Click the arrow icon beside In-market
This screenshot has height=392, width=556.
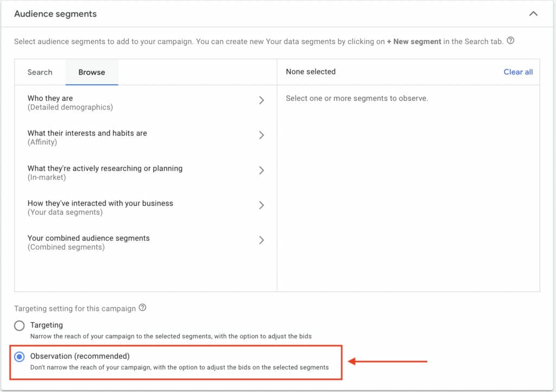[261, 170]
